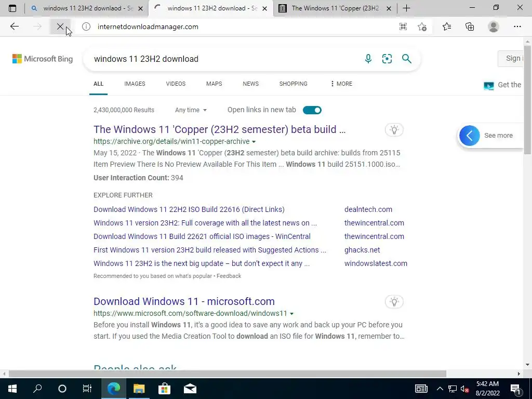This screenshot has height=399, width=532.
Task: Open the network icon in system tray
Action: [453, 389]
